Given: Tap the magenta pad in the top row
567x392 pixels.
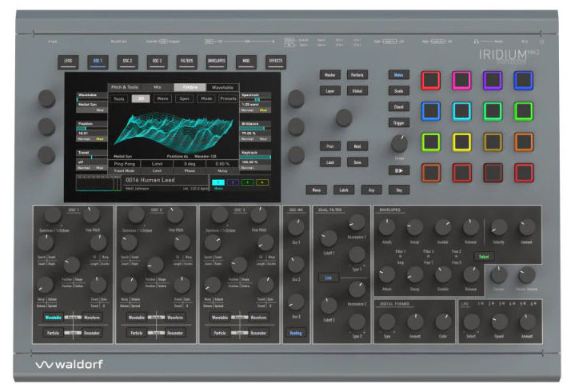Looking at the screenshot, I should [x=461, y=80].
